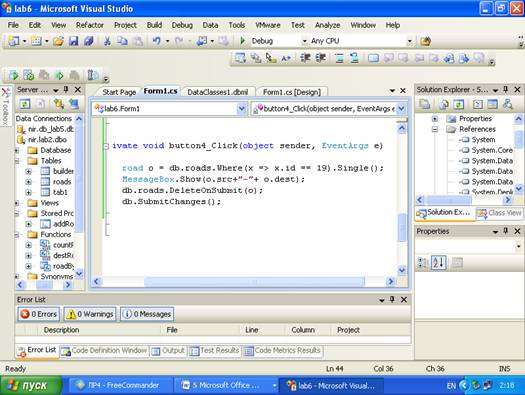525x395 pixels.
Task: Click the Cut scissors icon
Action: [x=107, y=41]
